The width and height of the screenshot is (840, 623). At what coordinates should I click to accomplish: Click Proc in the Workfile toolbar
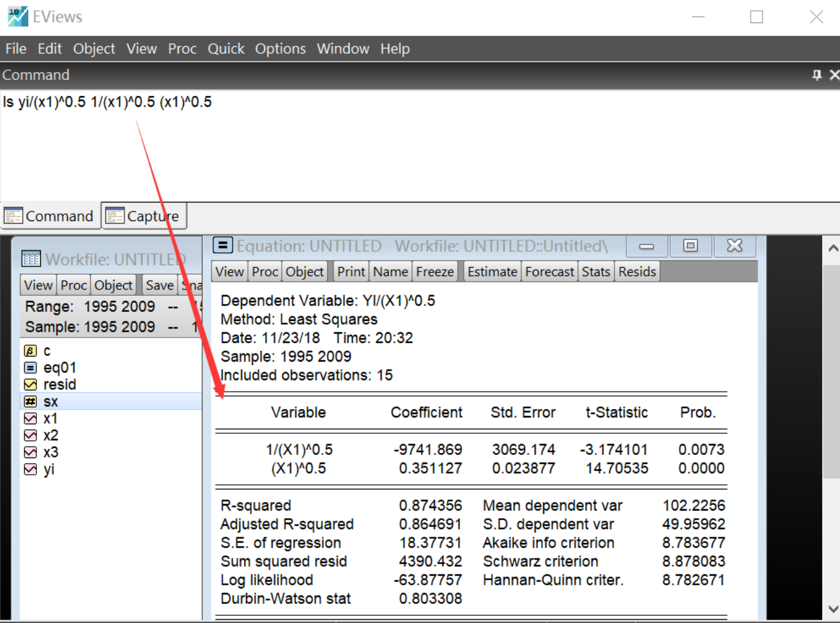click(x=74, y=286)
